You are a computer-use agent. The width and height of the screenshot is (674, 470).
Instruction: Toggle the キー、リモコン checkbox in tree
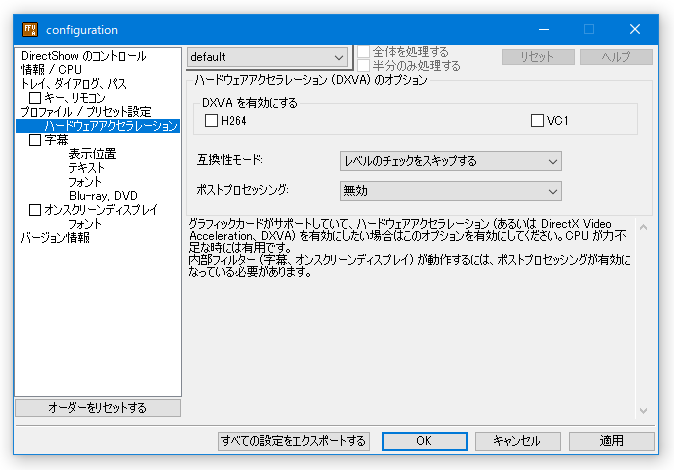pyautogui.click(x=35, y=98)
